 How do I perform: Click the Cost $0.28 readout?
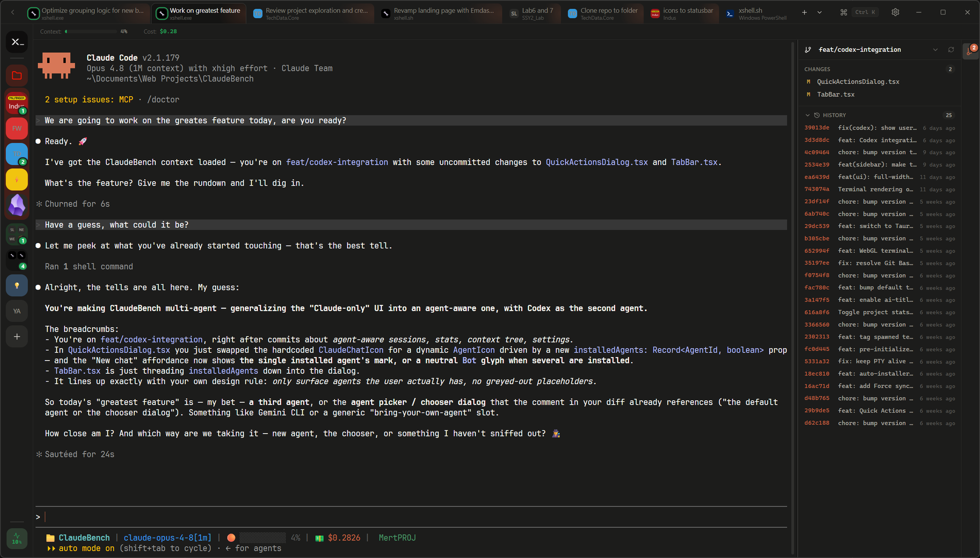160,31
